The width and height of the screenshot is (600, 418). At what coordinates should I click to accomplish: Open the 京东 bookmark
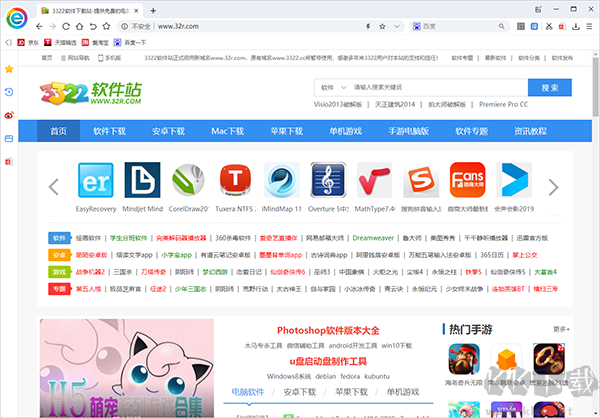(28, 42)
